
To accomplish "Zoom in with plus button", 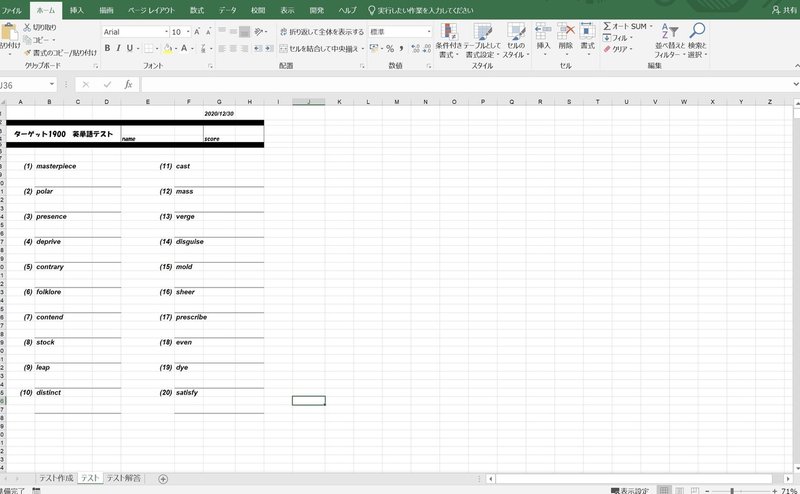I will click(x=774, y=490).
